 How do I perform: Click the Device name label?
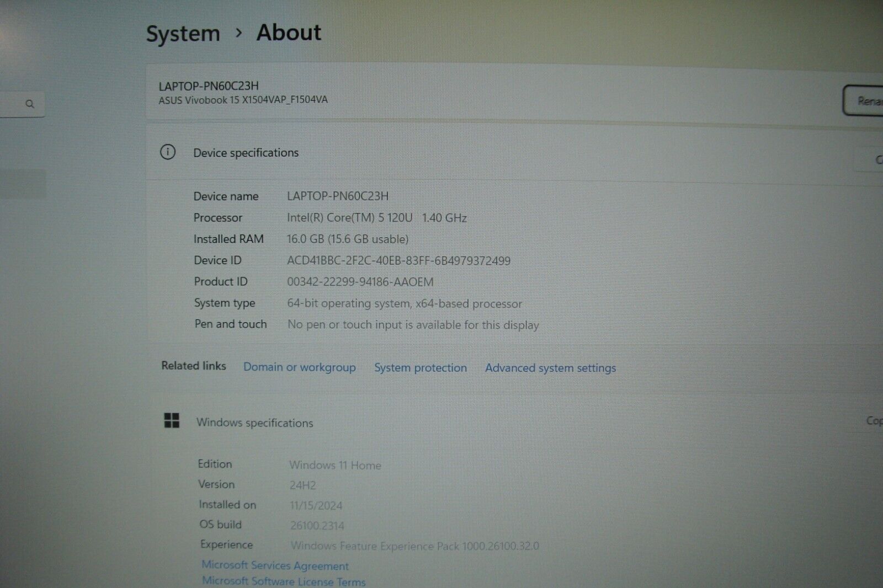[226, 196]
